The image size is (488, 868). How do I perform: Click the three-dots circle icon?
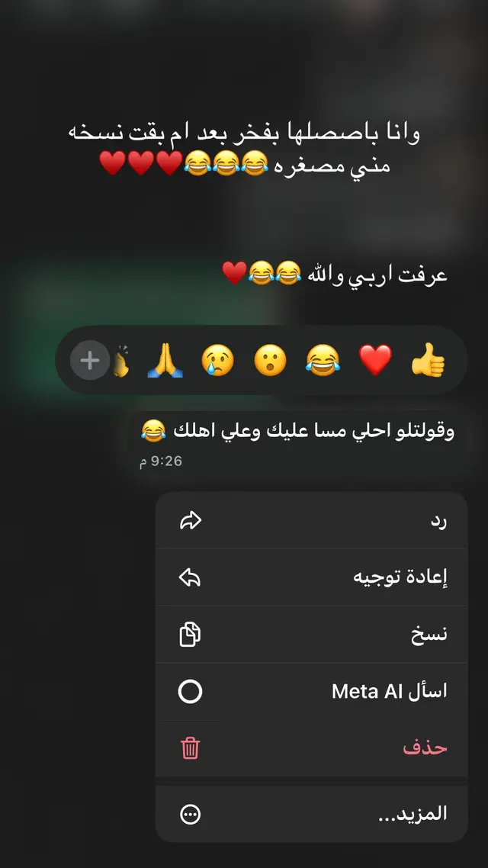point(191,814)
